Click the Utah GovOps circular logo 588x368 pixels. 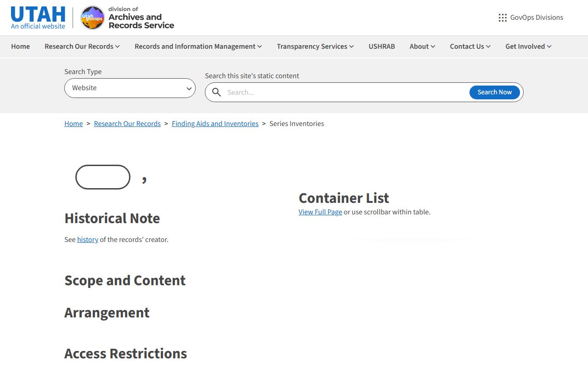pos(92,18)
